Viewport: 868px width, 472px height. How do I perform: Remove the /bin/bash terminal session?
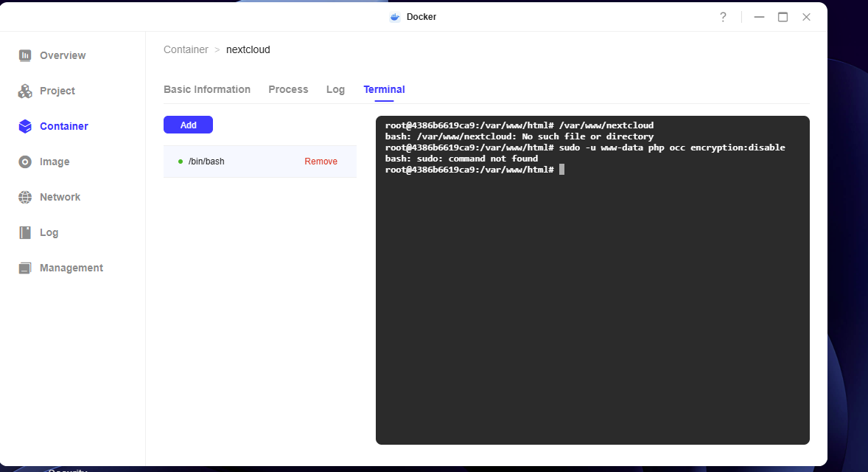[x=321, y=162]
